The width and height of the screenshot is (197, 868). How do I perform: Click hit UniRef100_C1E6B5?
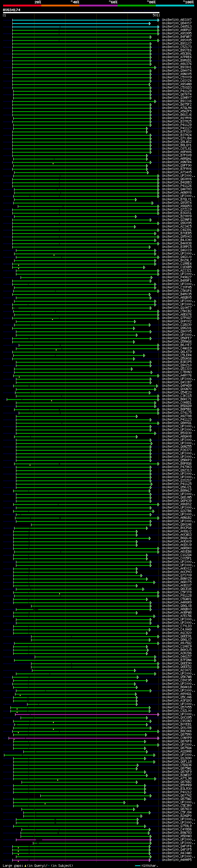point(176,267)
